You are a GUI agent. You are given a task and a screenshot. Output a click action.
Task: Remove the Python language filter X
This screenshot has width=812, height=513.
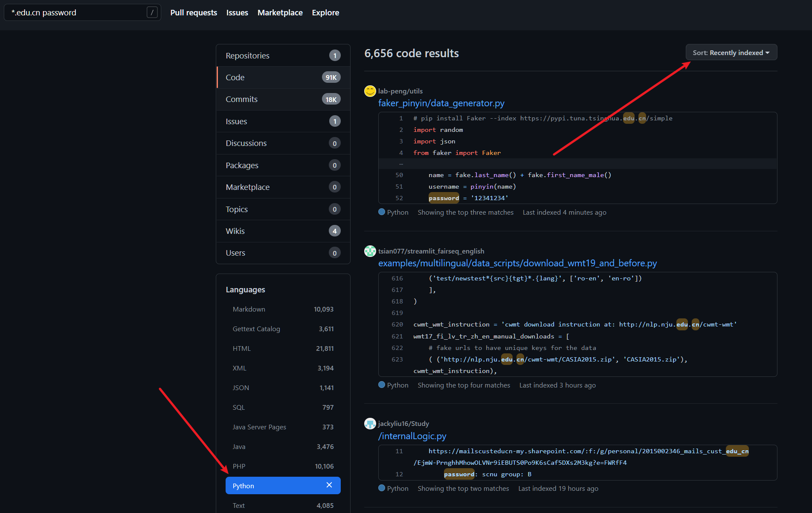point(329,485)
